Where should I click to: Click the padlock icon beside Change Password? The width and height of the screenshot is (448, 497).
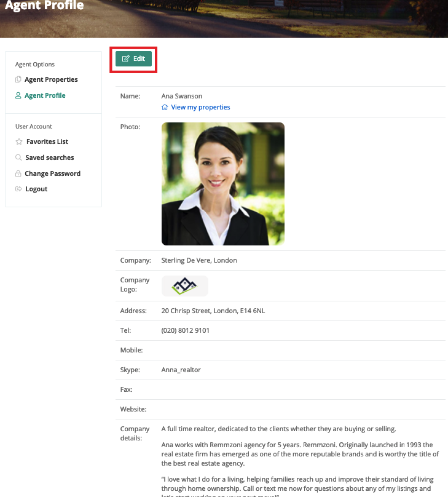[18, 174]
